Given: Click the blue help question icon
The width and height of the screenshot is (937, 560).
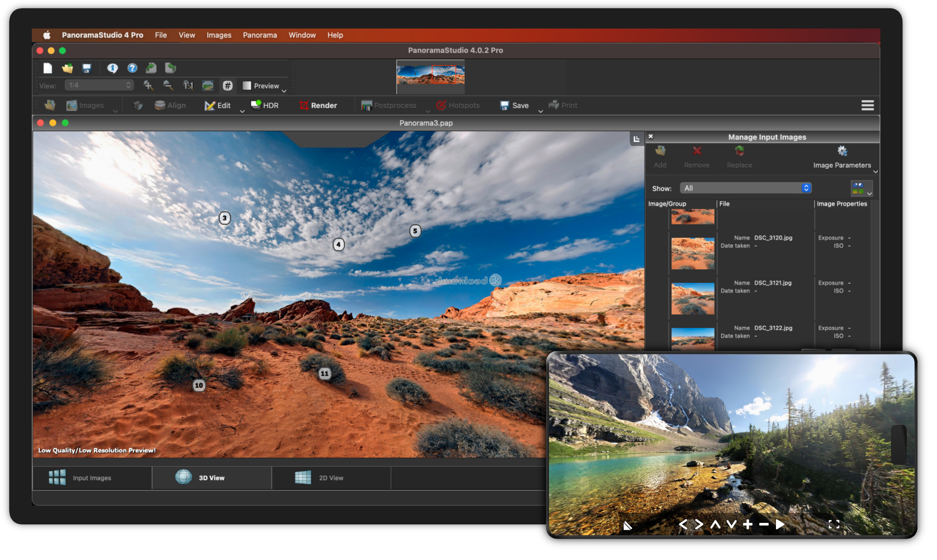Looking at the screenshot, I should 132,68.
